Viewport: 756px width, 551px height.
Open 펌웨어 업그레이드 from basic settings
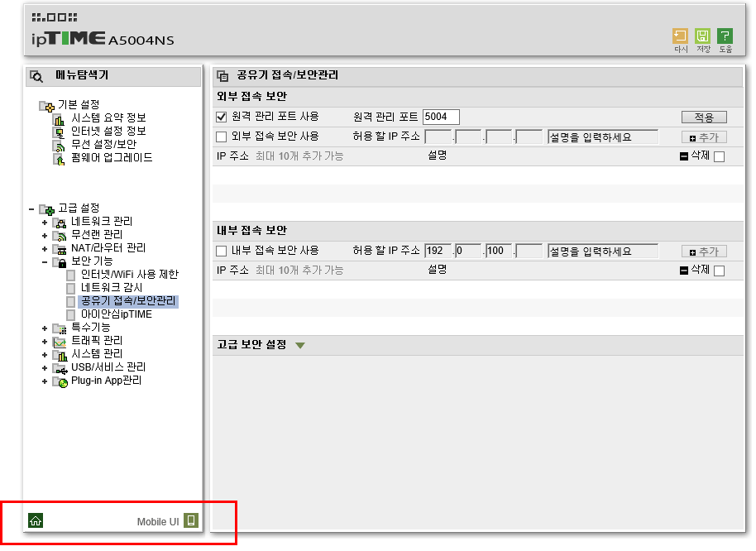coord(112,158)
